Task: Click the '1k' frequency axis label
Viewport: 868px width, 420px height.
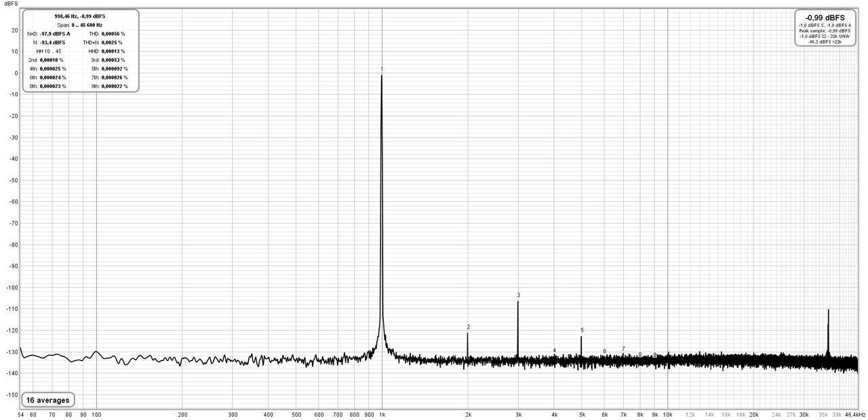Action: coord(382,414)
